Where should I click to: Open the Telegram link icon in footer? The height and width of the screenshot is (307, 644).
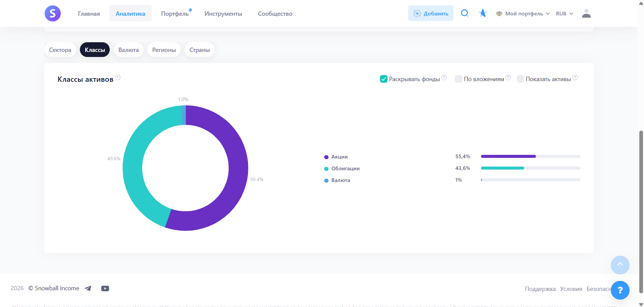coord(88,289)
